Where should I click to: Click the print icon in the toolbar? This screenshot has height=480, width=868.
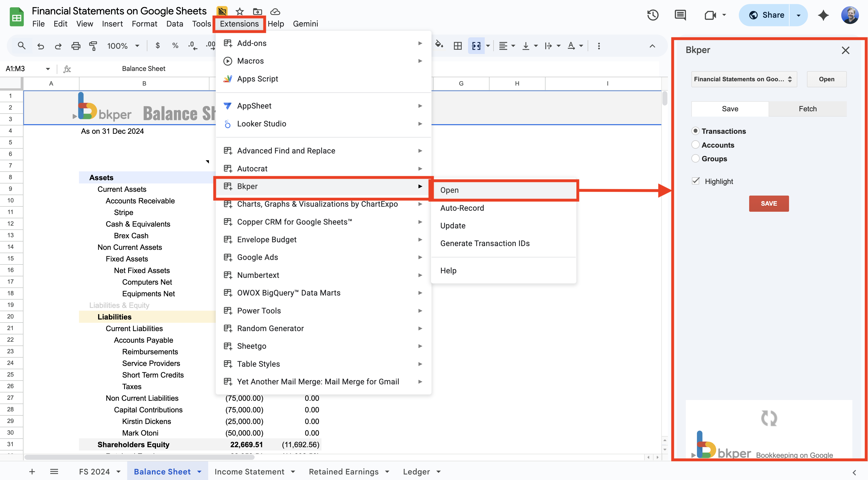(75, 45)
